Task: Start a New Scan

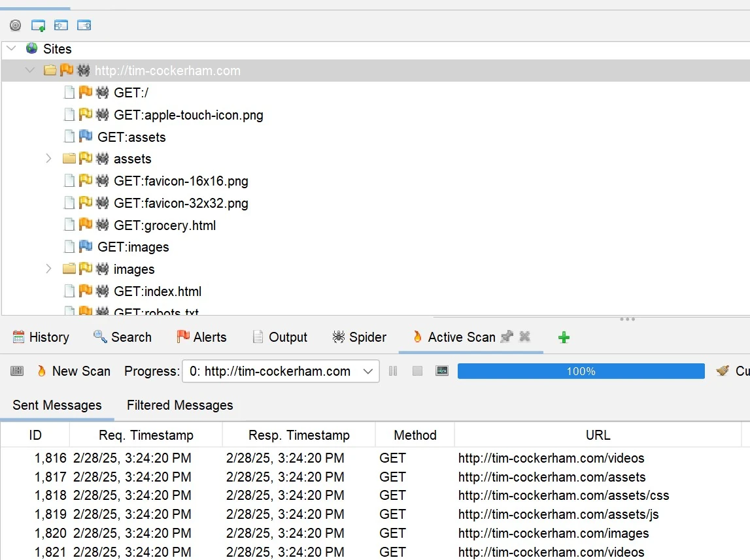Action: [73, 371]
